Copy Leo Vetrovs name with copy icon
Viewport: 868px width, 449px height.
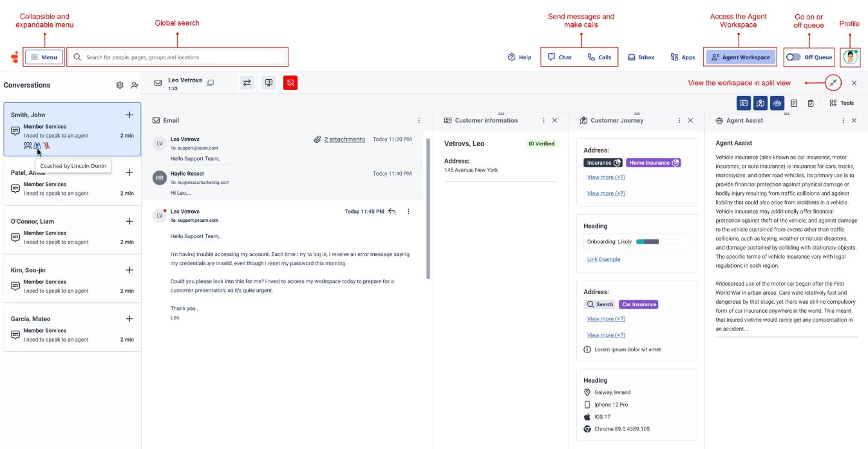tap(211, 83)
